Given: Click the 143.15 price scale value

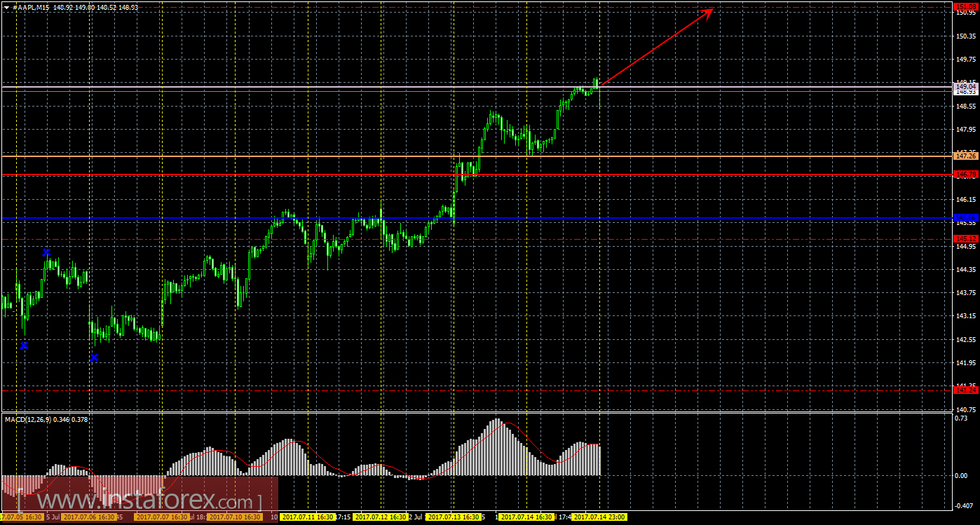Looking at the screenshot, I should pos(965,316).
